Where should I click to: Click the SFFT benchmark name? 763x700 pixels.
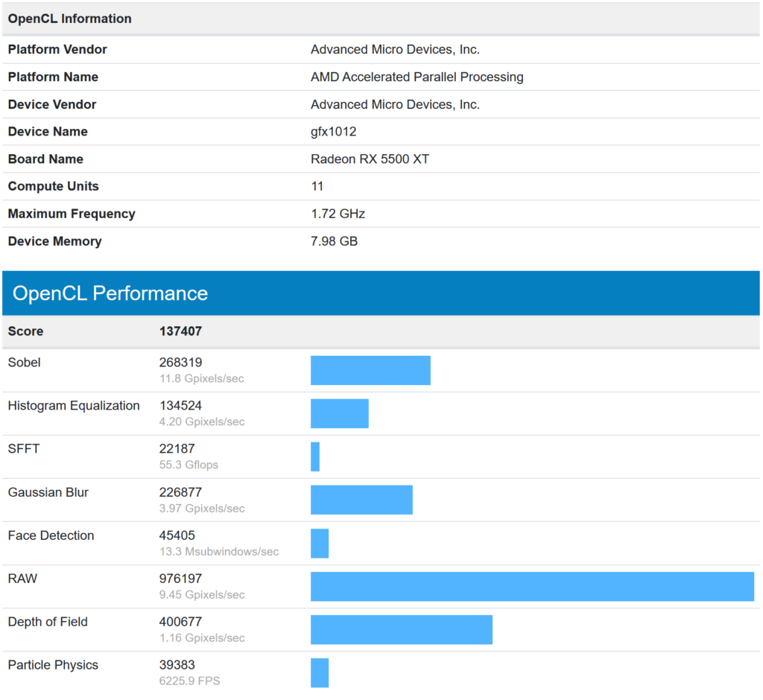24,448
